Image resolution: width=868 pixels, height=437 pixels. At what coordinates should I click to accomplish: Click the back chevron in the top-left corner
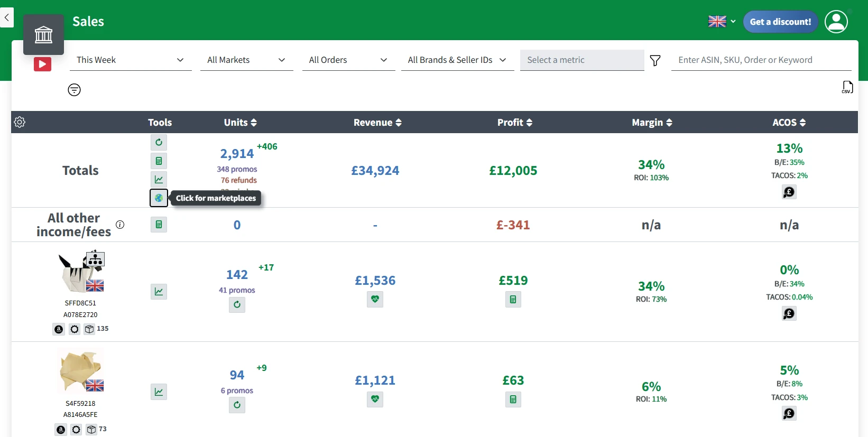[6, 17]
